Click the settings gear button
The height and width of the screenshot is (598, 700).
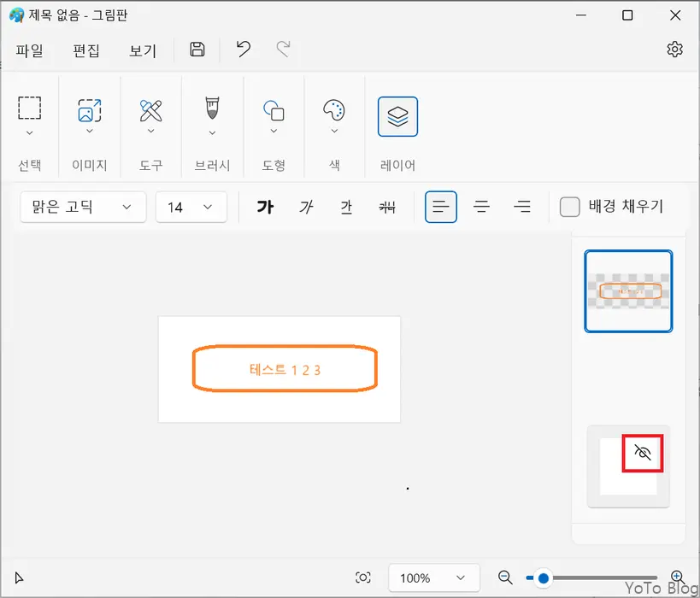674,50
